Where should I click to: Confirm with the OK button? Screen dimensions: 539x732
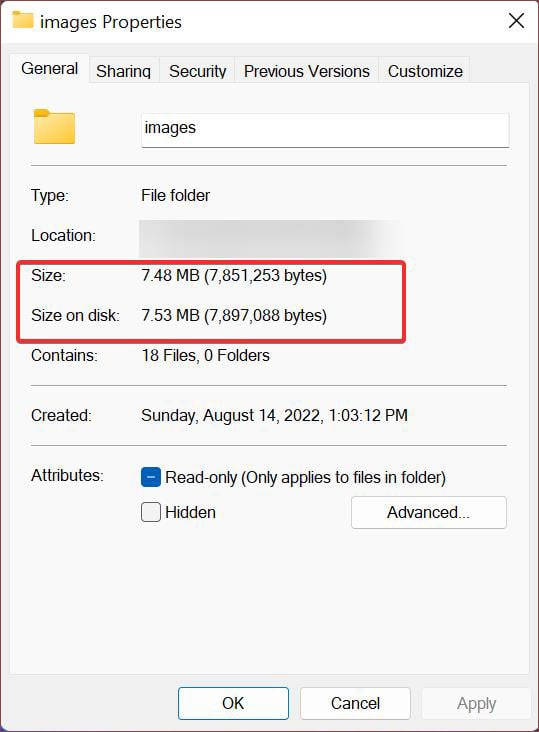233,703
